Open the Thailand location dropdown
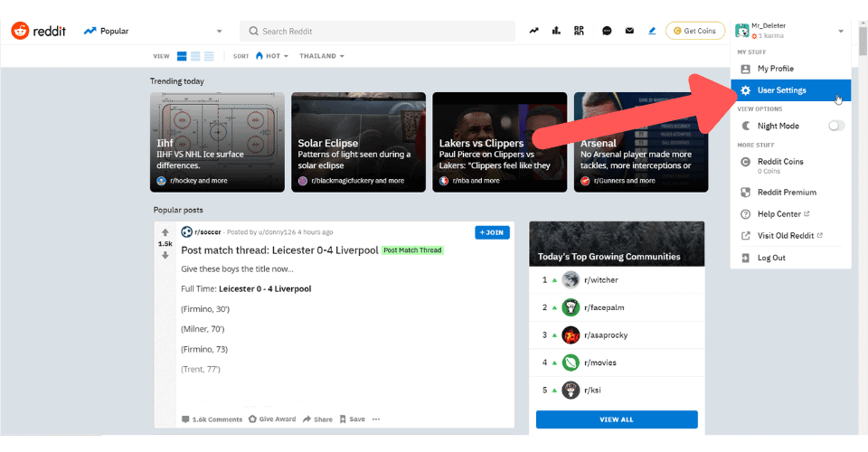Screen dimensions: 868x452 tap(322, 56)
